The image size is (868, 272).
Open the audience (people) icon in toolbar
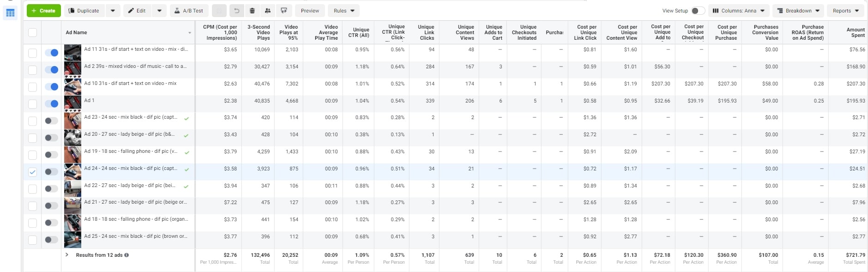[268, 10]
